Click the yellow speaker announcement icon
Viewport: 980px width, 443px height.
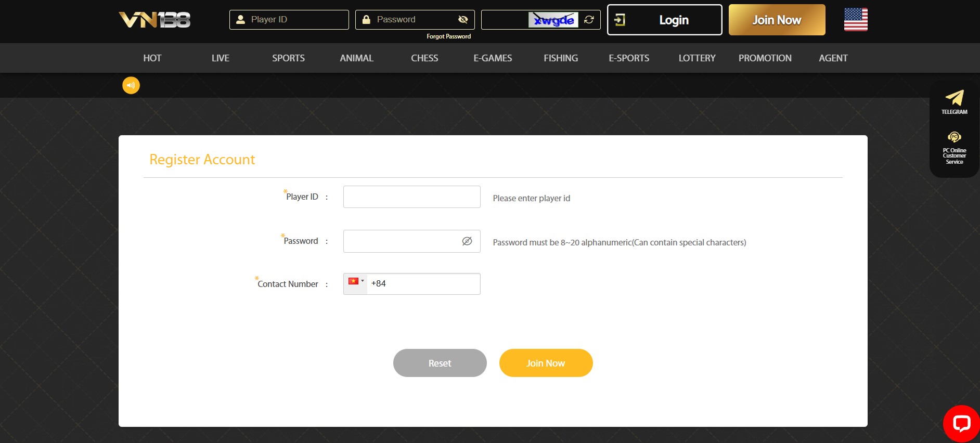click(x=131, y=85)
